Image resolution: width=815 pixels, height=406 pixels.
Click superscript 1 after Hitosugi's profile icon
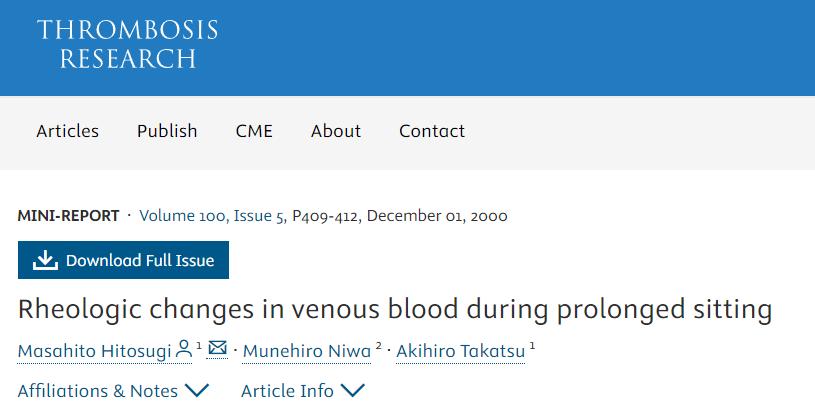[x=199, y=346]
